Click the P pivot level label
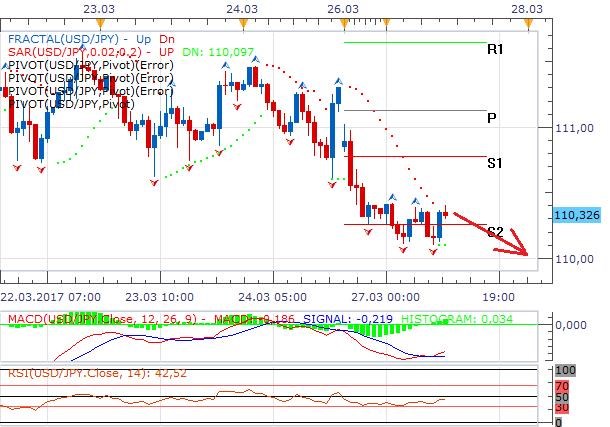Viewport: 610px width, 427px height. click(491, 118)
